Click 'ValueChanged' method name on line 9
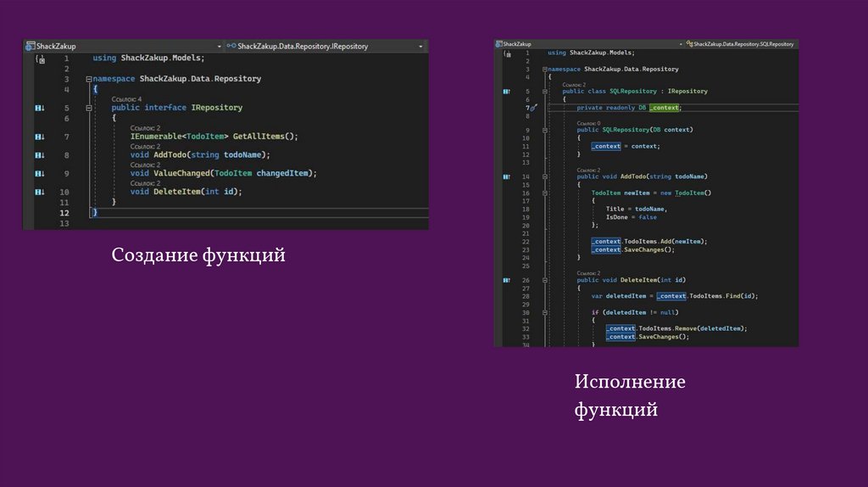 pos(181,173)
